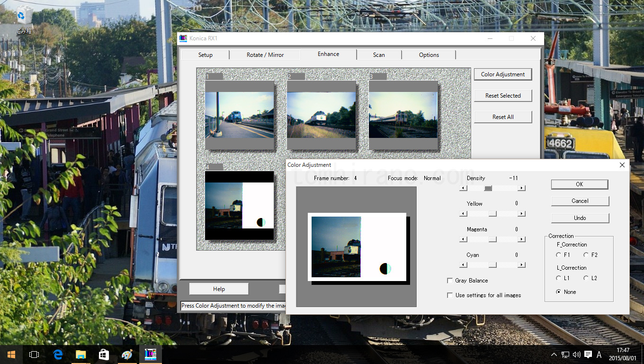The image size is (644, 364).
Task: Switch to the Scan tab
Action: click(379, 55)
